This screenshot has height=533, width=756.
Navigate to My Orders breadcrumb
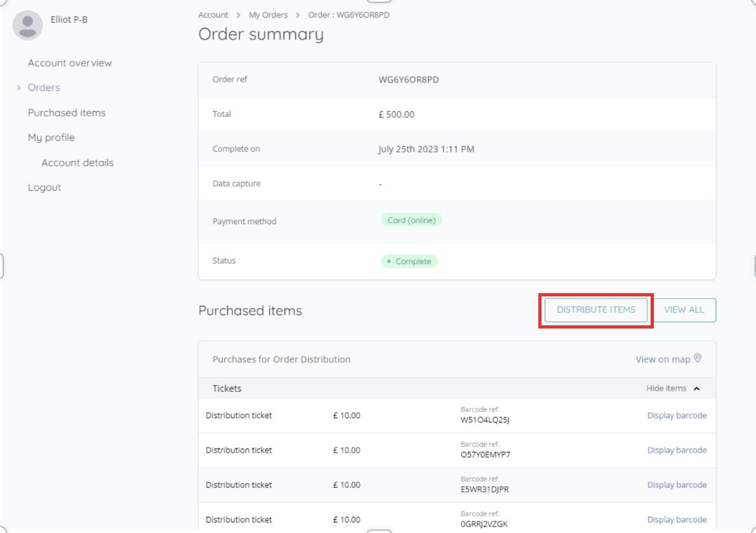click(268, 15)
